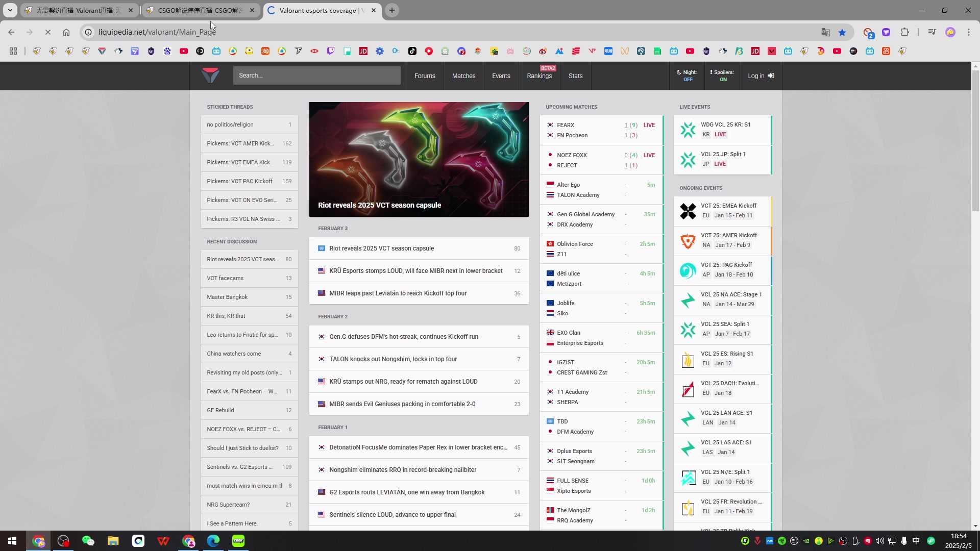Open File Explorer from the taskbar

click(x=113, y=541)
